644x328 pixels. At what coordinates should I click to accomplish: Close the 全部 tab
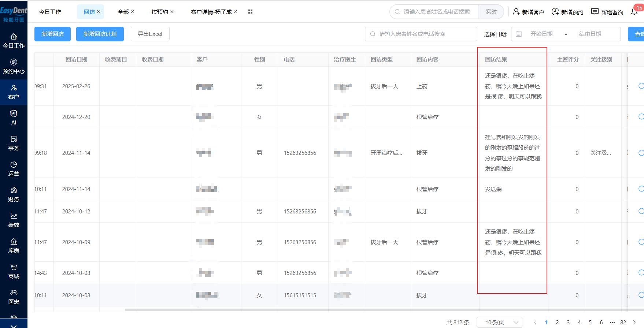(132, 12)
